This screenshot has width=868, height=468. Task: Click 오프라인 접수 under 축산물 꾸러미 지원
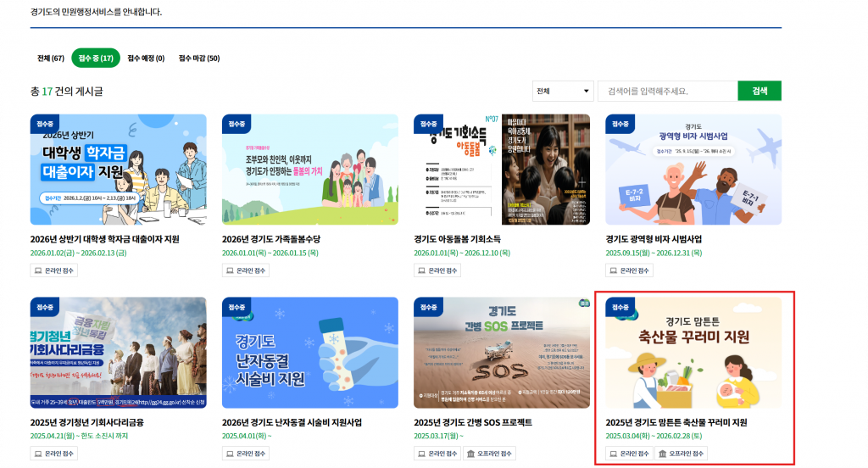682,454
